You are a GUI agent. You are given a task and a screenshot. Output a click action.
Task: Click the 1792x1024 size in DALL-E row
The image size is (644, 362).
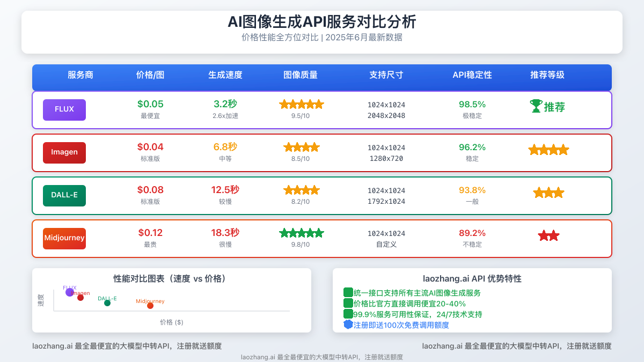pyautogui.click(x=386, y=202)
